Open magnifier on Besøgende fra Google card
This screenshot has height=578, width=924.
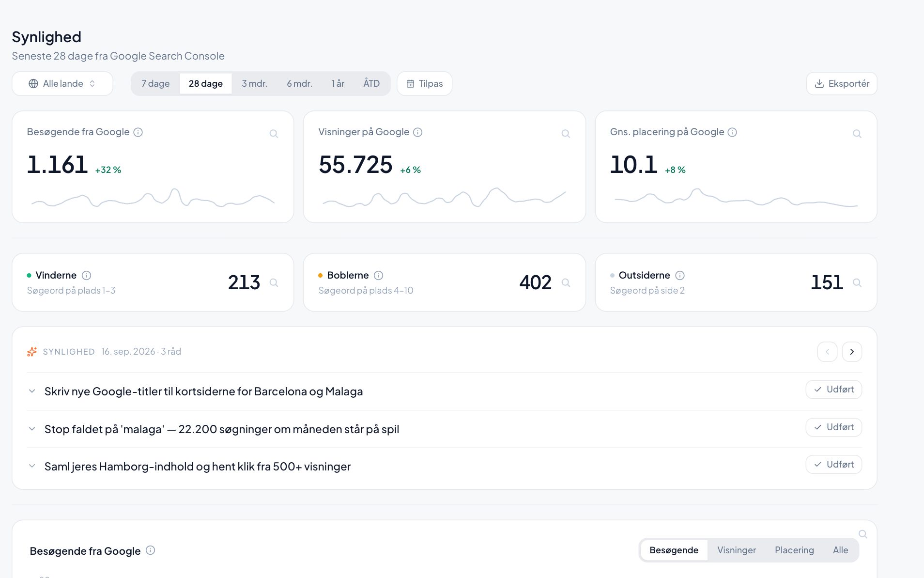tap(274, 134)
